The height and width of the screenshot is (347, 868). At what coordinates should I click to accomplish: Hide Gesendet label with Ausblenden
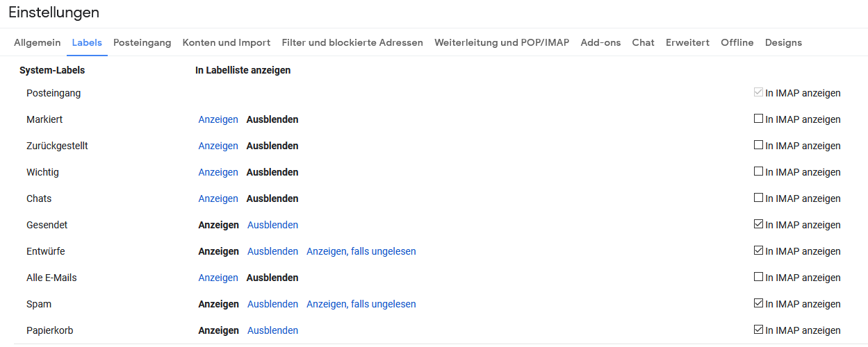[272, 225]
